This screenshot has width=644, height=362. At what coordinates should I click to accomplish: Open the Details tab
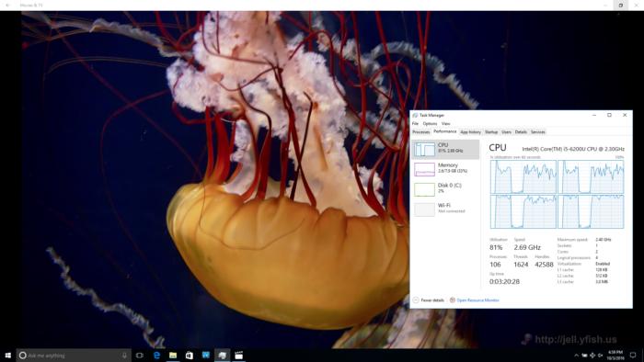click(521, 132)
